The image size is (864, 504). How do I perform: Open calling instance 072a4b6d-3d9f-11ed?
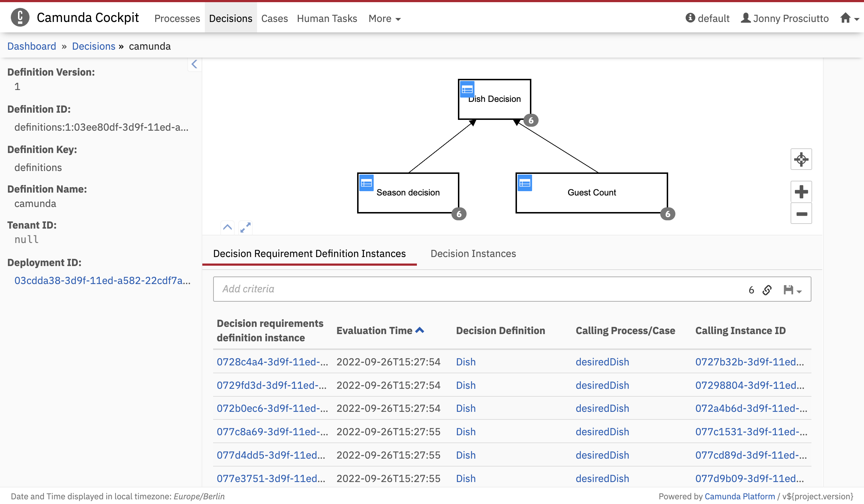751,408
